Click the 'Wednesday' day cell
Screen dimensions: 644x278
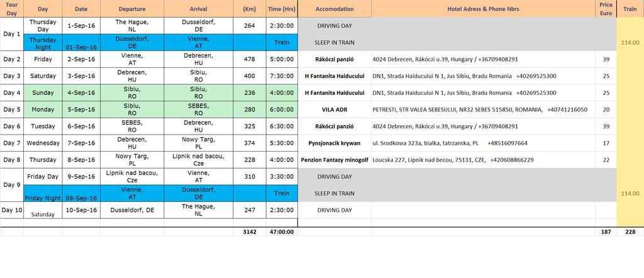43,143
